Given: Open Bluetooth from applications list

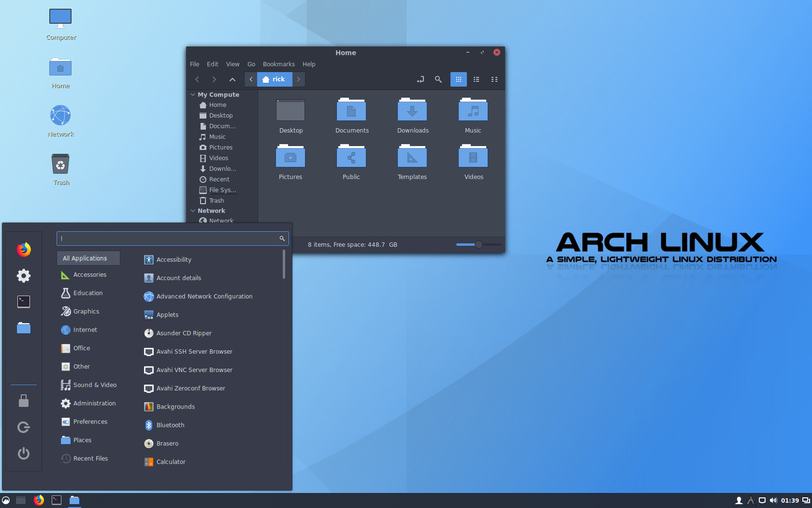Looking at the screenshot, I should coord(164,425).
